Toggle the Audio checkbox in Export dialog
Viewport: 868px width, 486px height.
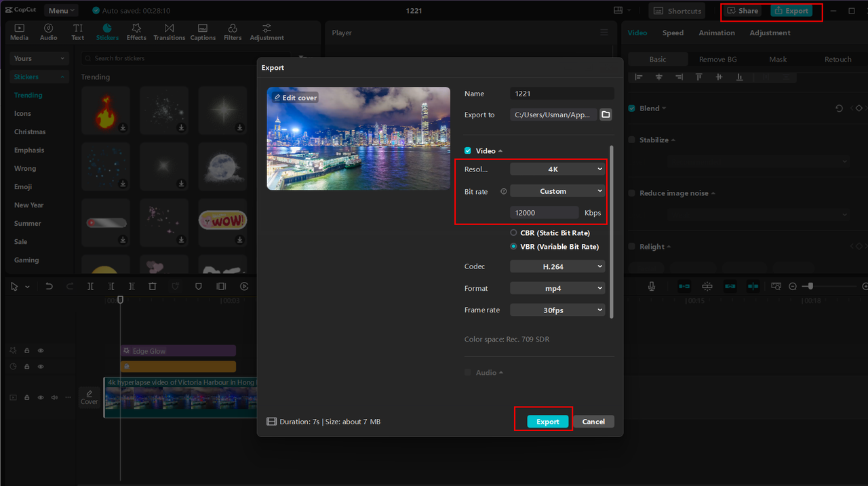click(468, 372)
